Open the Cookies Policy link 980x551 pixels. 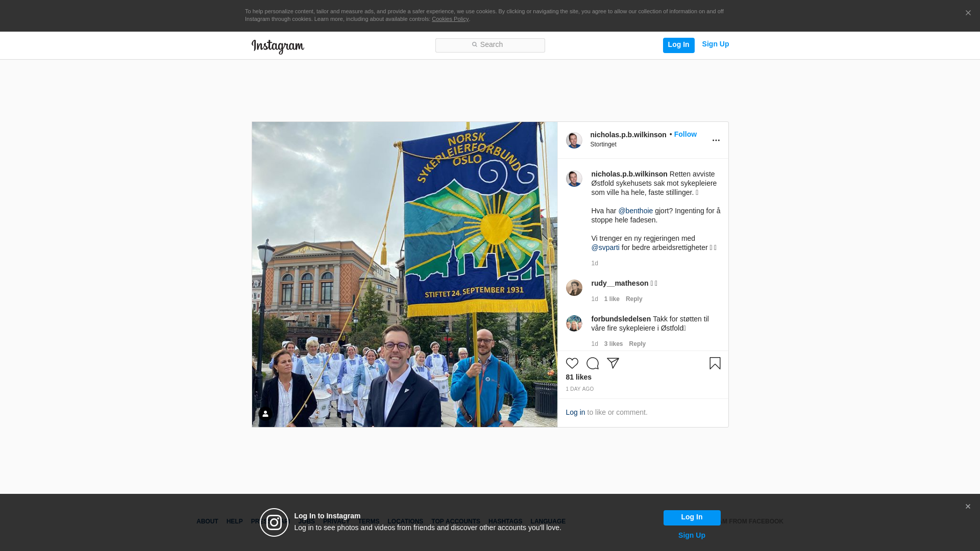pos(450,19)
